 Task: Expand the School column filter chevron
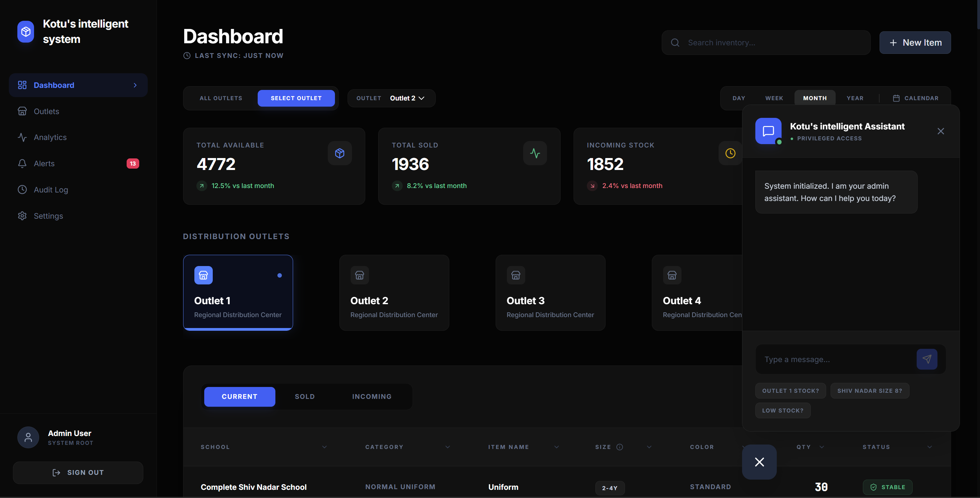324,447
